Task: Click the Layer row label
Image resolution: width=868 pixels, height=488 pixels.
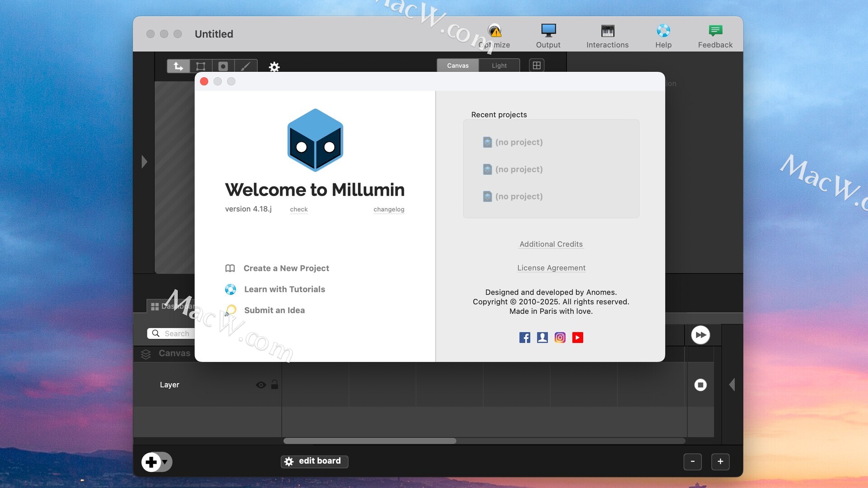Action: point(170,385)
